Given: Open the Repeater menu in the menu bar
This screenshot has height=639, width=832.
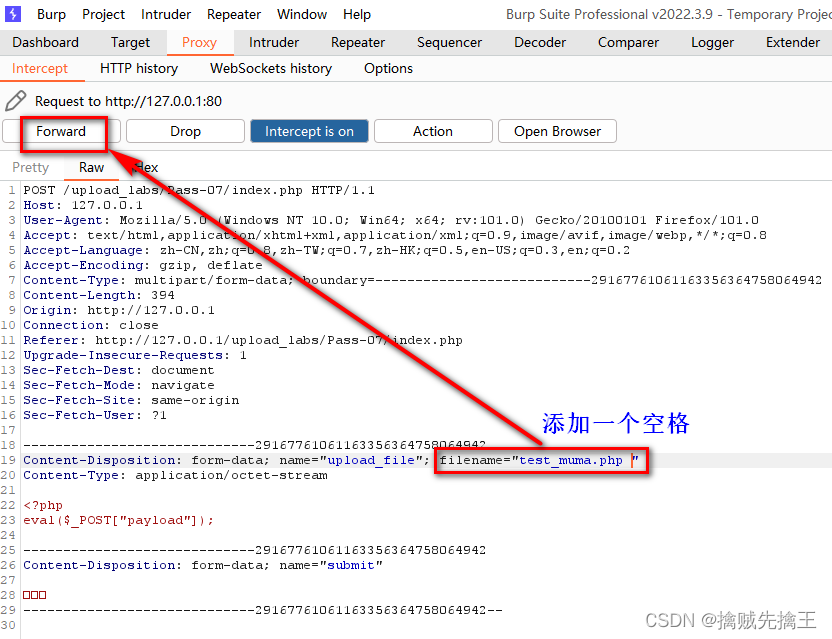Looking at the screenshot, I should pos(233,14).
